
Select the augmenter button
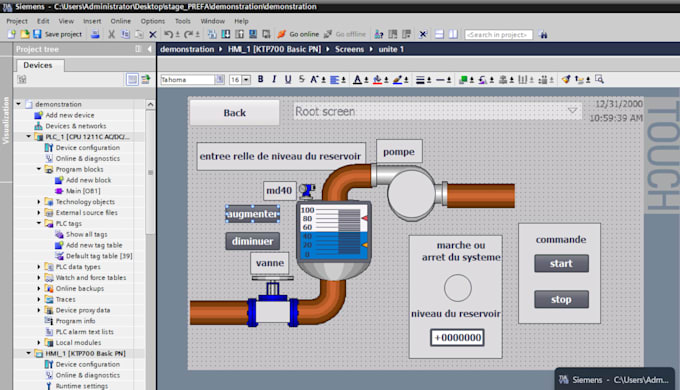pyautogui.click(x=252, y=214)
